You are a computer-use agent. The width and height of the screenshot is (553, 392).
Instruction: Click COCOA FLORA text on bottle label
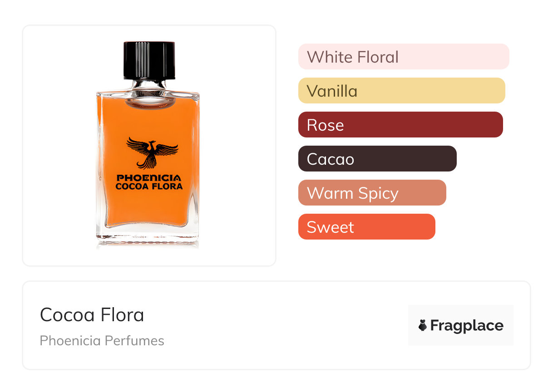click(149, 186)
